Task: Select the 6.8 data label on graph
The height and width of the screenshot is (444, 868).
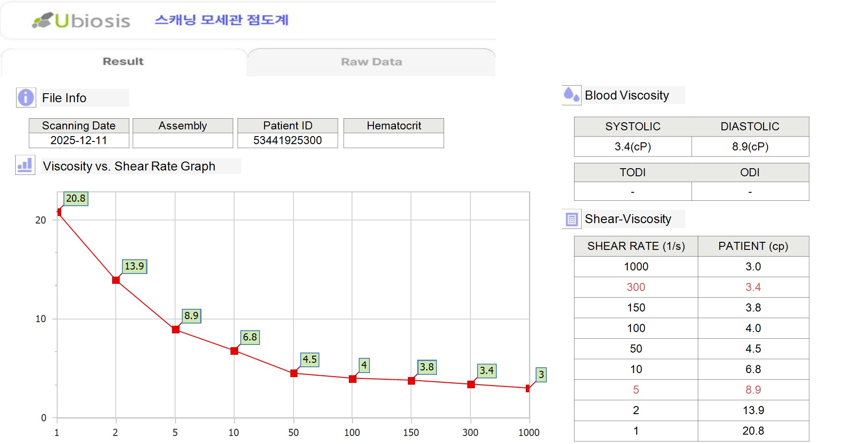Action: (250, 337)
